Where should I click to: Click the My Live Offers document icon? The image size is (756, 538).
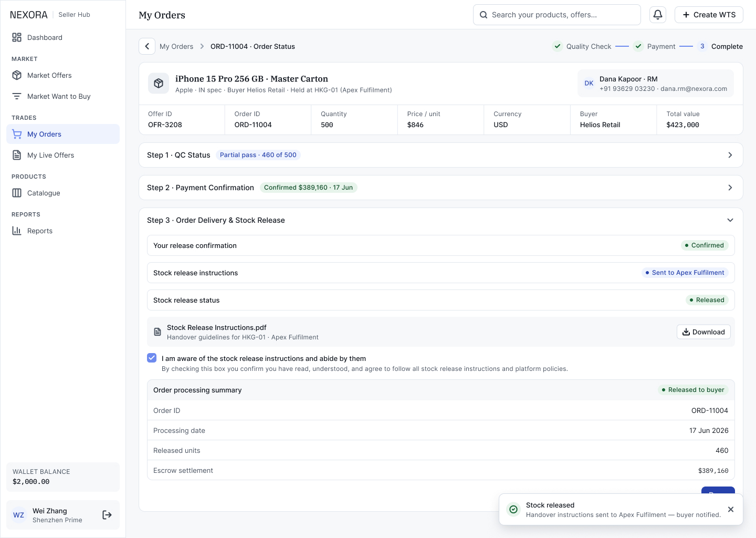tap(17, 155)
